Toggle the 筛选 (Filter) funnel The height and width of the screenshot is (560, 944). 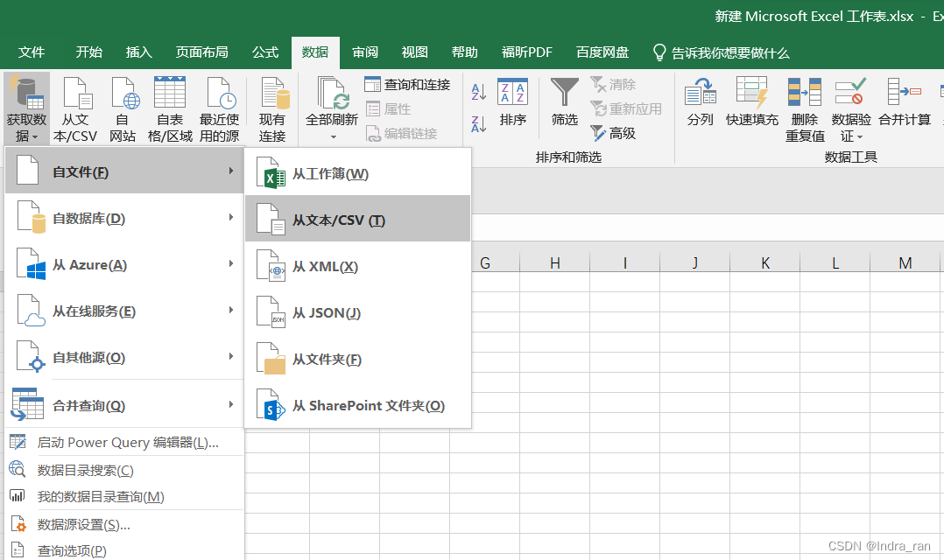click(565, 101)
